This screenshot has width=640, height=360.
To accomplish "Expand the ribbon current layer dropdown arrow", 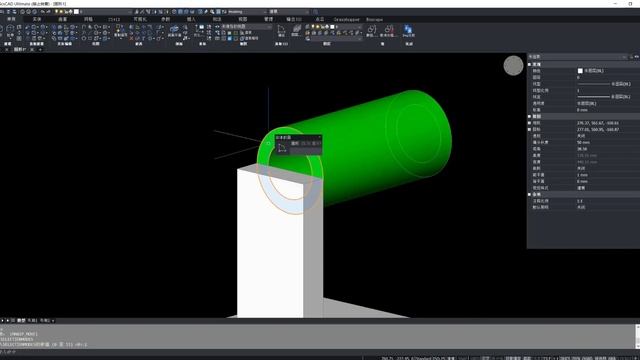I will pyautogui.click(x=359, y=27).
